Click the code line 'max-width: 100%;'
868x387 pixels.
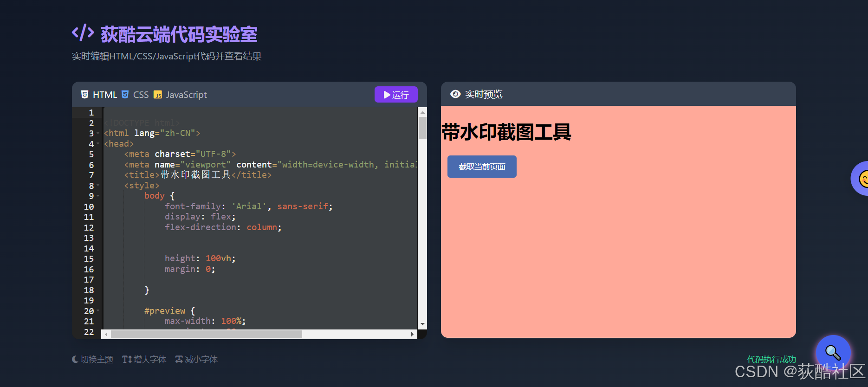[205, 321]
